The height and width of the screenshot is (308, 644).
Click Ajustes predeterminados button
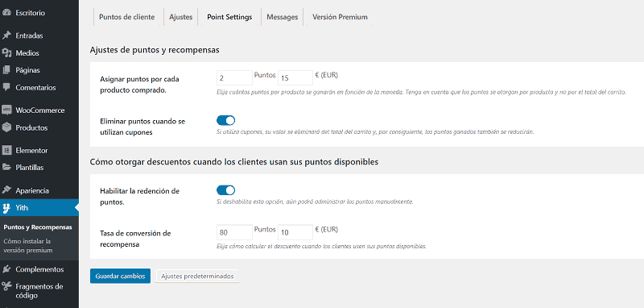pos(197,276)
